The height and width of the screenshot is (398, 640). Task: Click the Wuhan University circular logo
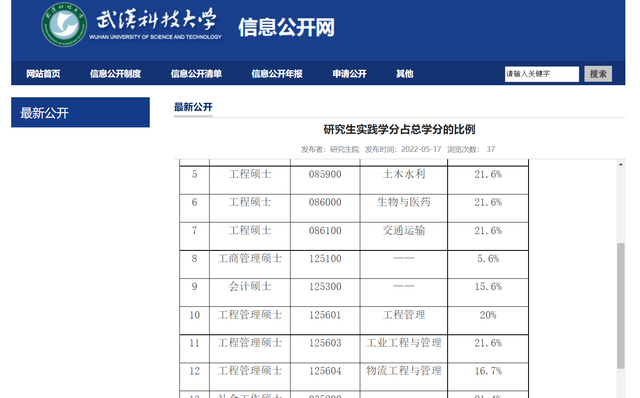(x=64, y=24)
